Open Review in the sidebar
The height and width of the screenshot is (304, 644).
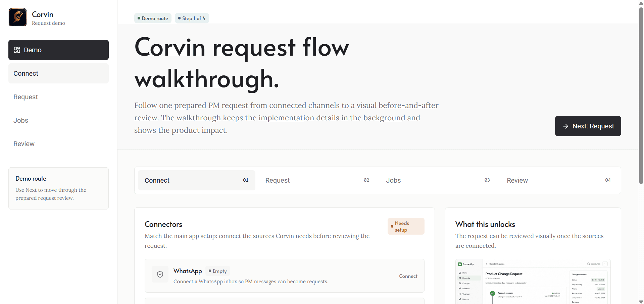58,144
